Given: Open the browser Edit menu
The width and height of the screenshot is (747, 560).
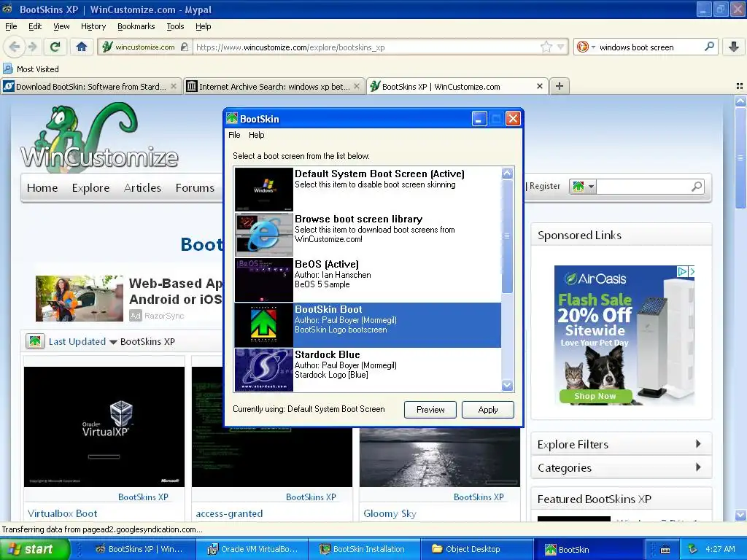Looking at the screenshot, I should [x=35, y=26].
